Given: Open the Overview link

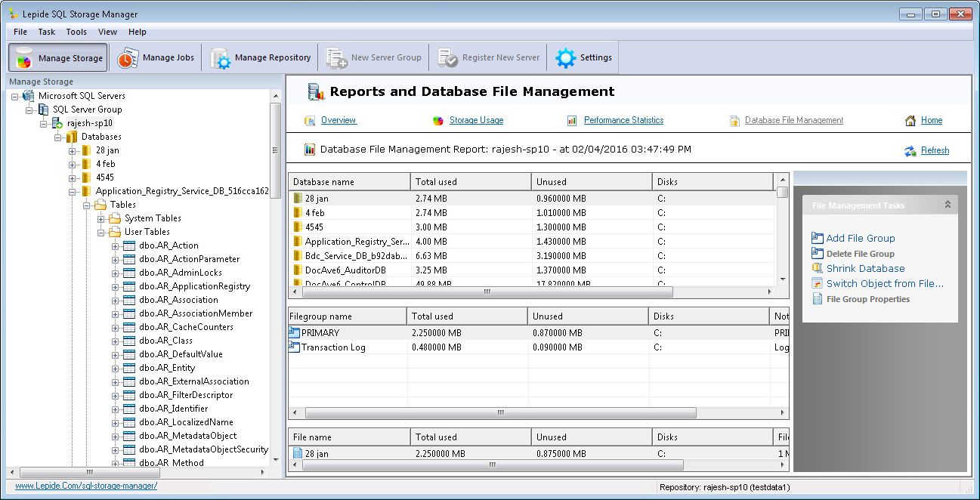Looking at the screenshot, I should [x=339, y=120].
